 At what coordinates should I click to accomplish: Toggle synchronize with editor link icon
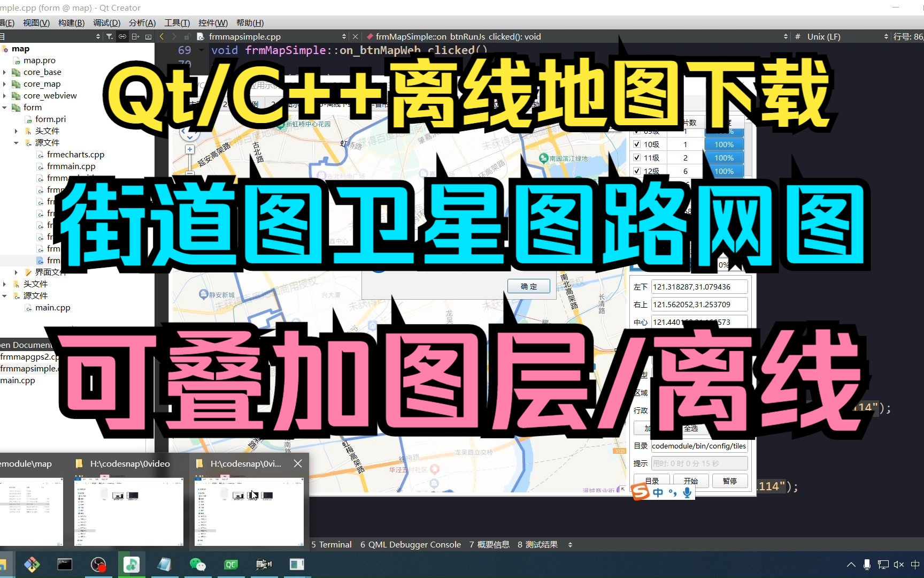pos(122,36)
